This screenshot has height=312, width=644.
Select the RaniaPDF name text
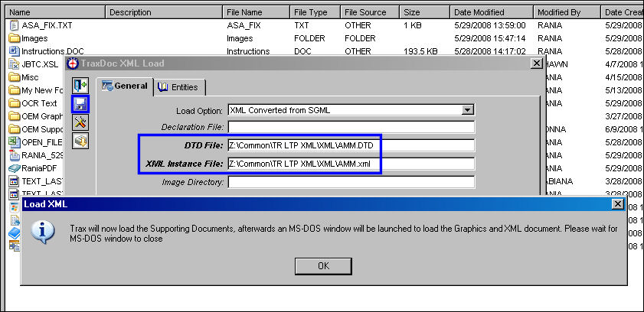(x=39, y=168)
